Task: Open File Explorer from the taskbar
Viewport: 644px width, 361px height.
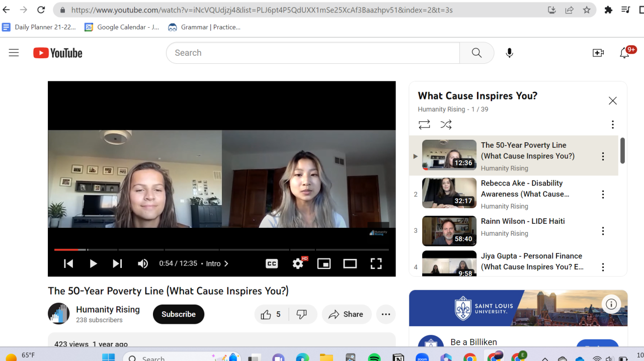Action: point(326,357)
